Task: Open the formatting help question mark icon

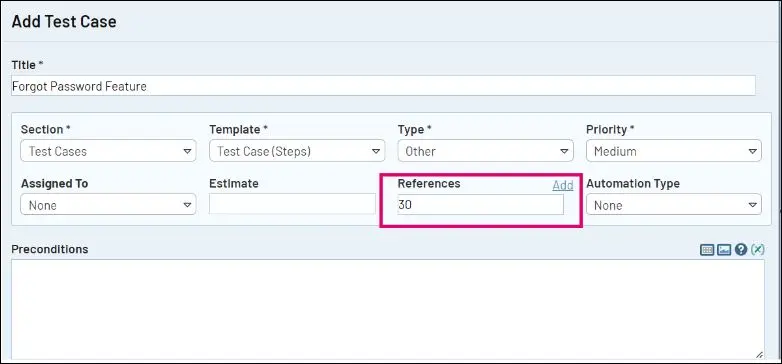Action: 741,250
